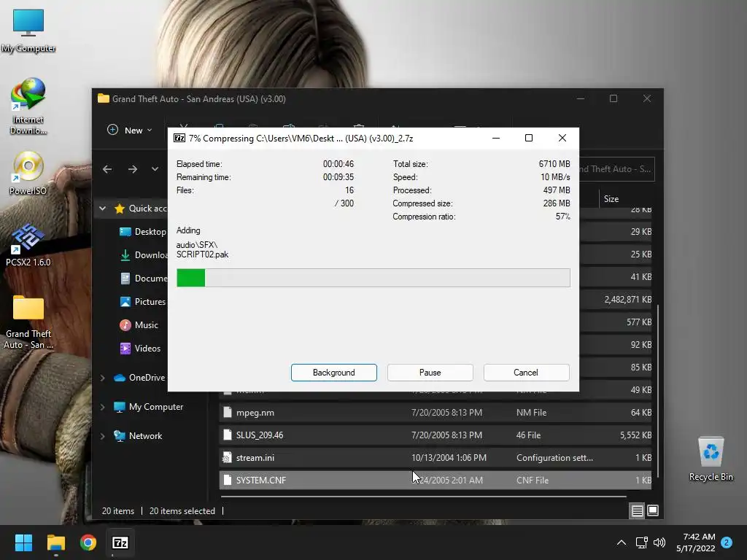This screenshot has width=747, height=560.
Task: Select the mpeg.nm file
Action: [x=435, y=413]
